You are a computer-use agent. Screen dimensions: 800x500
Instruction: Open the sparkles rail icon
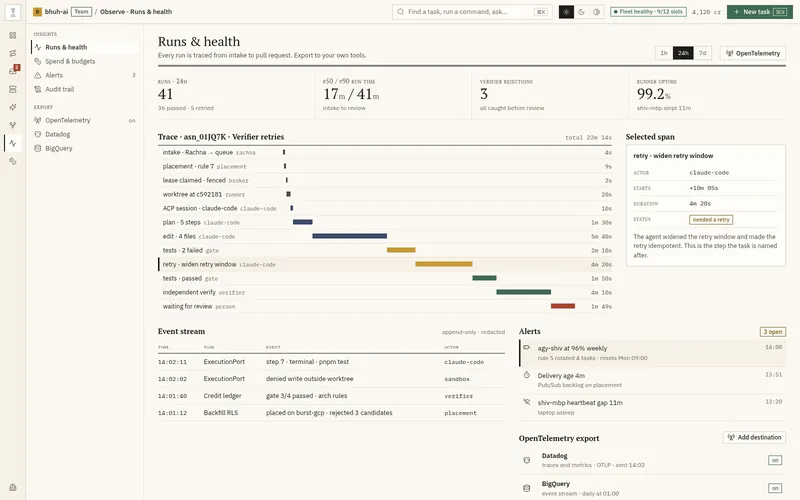tap(13, 107)
